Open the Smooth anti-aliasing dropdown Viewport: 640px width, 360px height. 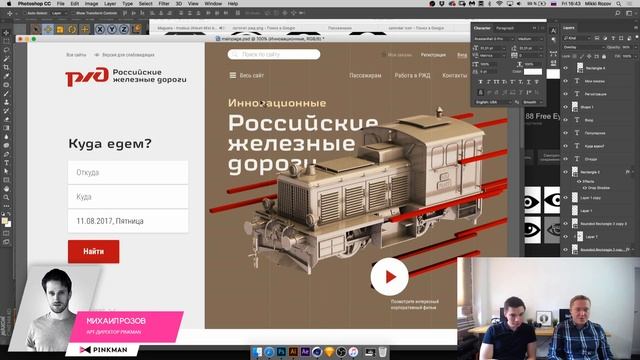533,102
